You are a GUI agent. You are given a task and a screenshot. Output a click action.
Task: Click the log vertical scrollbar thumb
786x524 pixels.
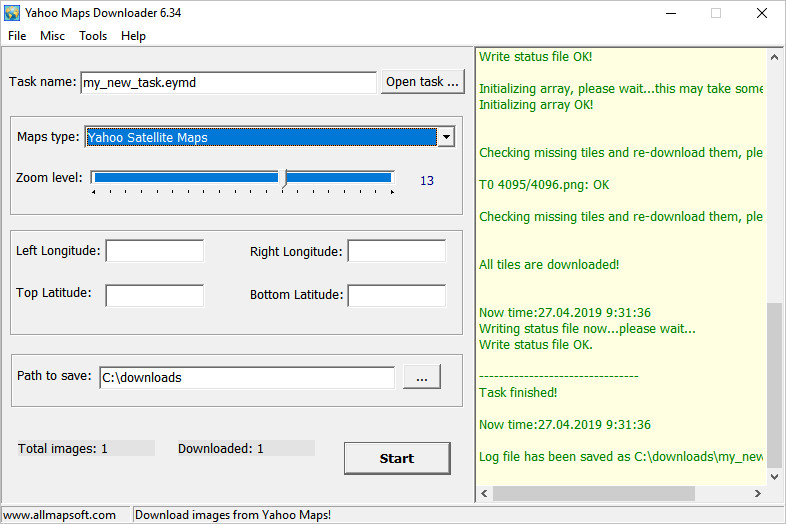[774, 385]
